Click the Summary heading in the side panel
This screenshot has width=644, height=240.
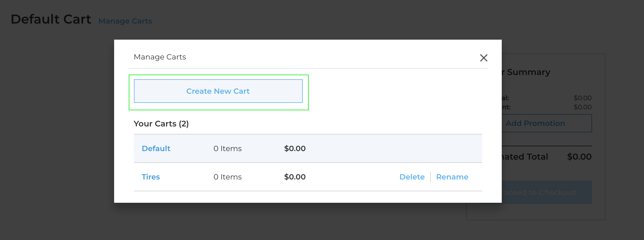tap(529, 72)
